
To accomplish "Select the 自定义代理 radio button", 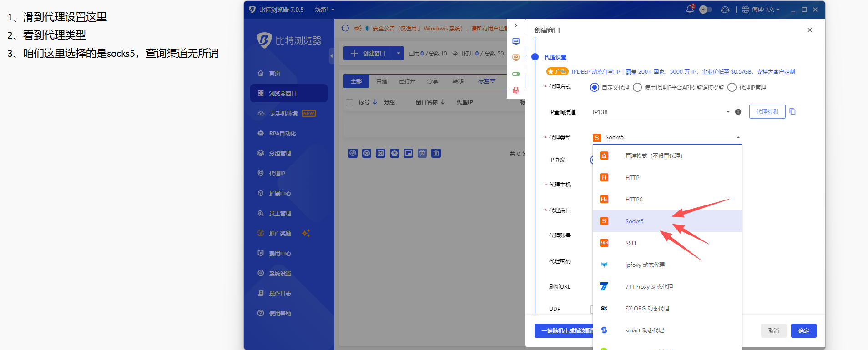I will click(595, 87).
